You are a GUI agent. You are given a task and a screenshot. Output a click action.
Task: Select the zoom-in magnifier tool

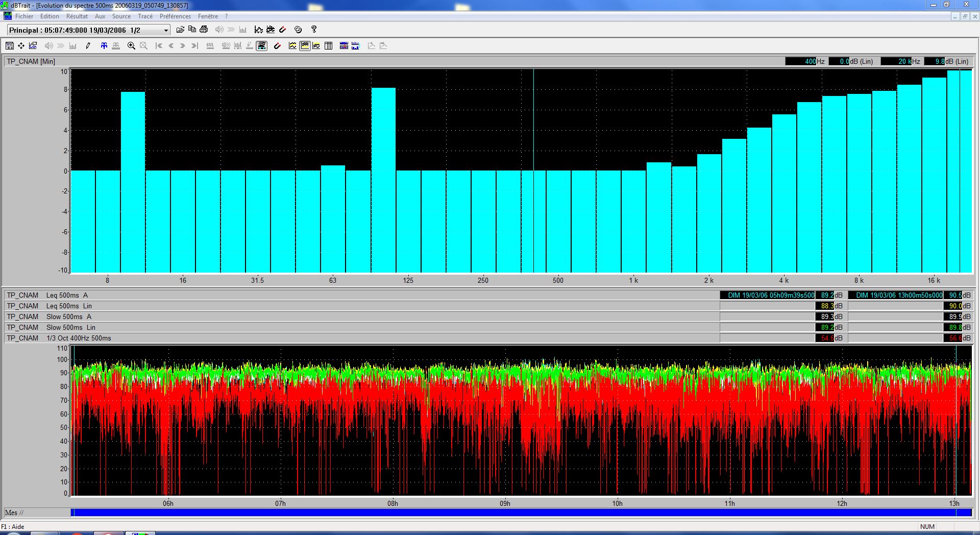pyautogui.click(x=131, y=45)
